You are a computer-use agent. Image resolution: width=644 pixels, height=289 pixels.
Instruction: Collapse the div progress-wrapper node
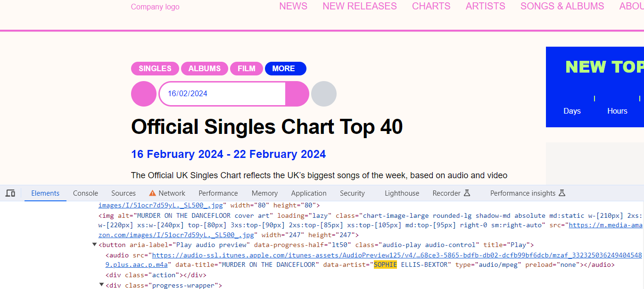coord(102,285)
